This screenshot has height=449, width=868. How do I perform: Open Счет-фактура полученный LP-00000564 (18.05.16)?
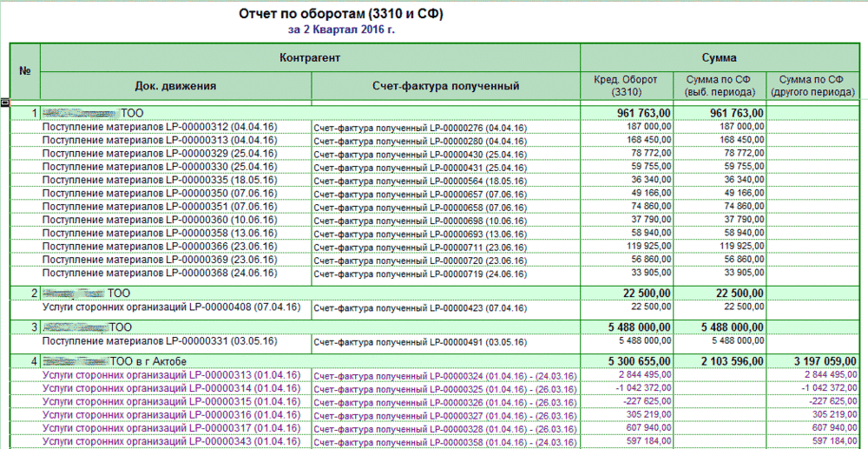click(420, 181)
